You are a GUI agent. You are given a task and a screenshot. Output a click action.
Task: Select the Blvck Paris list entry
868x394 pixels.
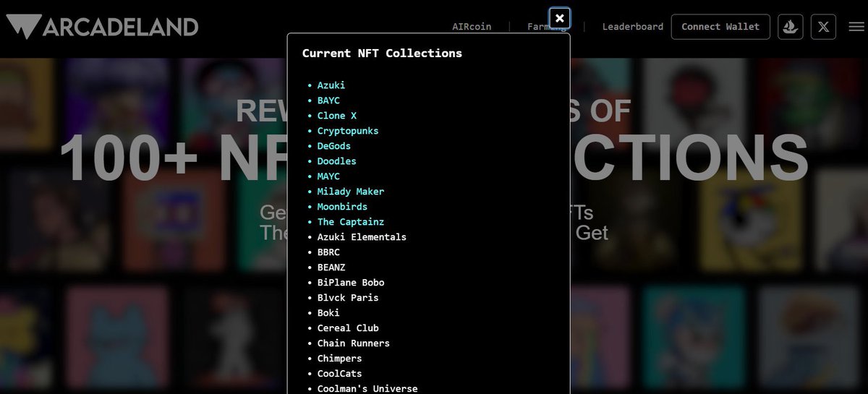click(348, 298)
